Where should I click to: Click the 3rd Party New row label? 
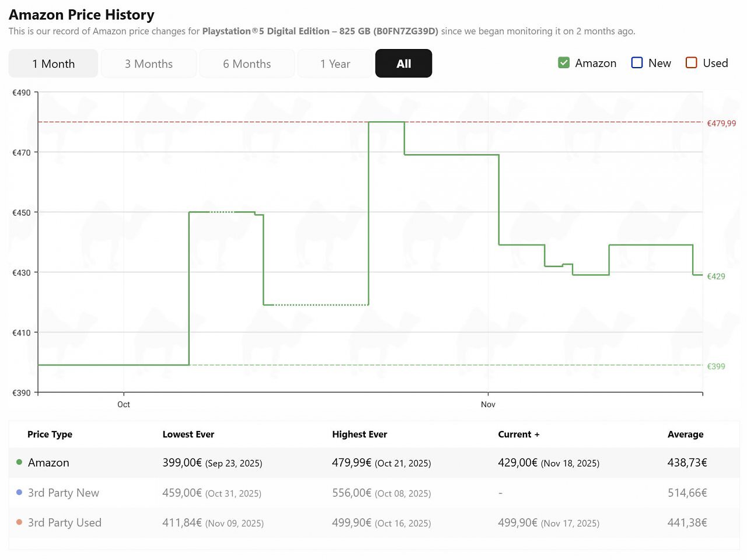click(x=64, y=492)
